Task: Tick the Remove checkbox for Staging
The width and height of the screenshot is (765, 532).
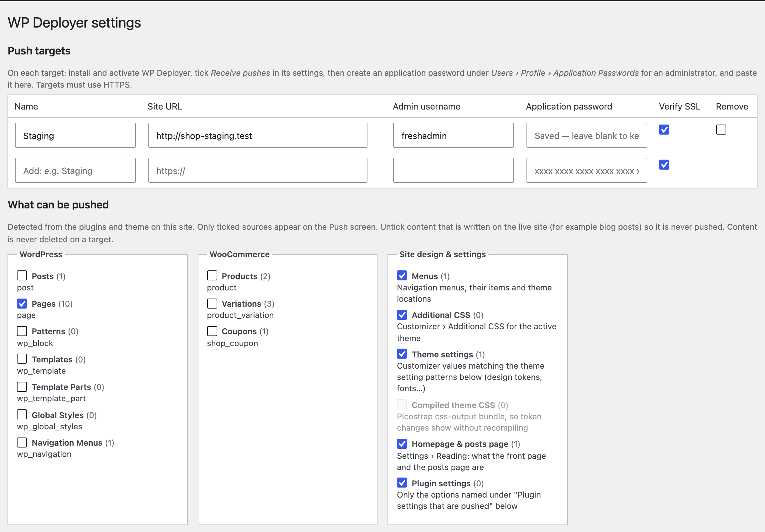Action: click(x=721, y=130)
